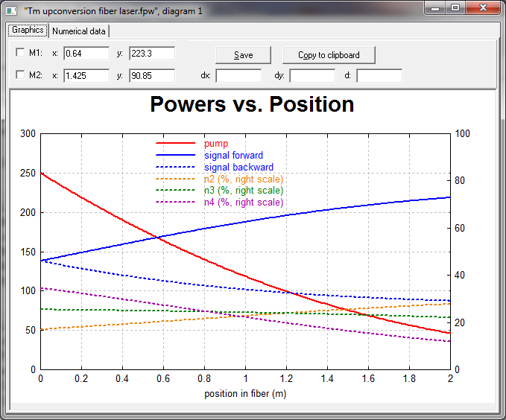Click the d distance field
The image size is (506, 420).
tap(379, 76)
